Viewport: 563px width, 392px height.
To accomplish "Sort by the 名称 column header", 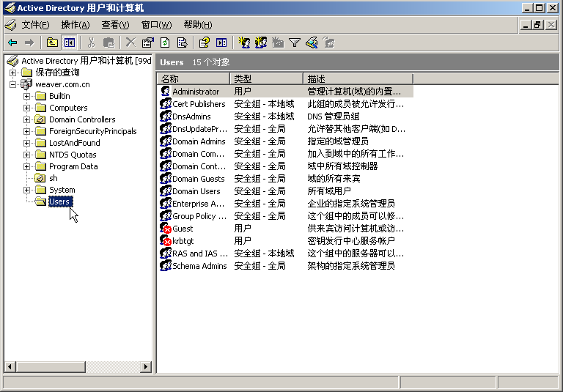I will tap(194, 78).
